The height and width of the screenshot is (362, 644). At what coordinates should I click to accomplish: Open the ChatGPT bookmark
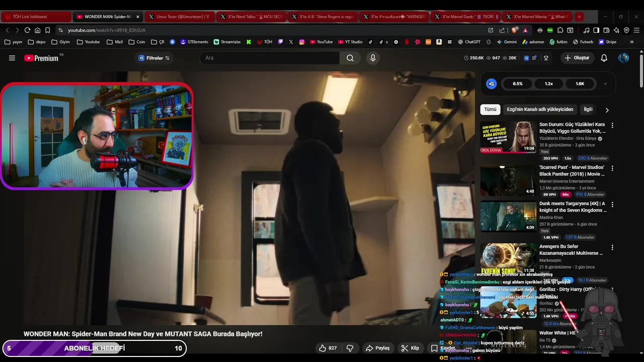point(469,42)
